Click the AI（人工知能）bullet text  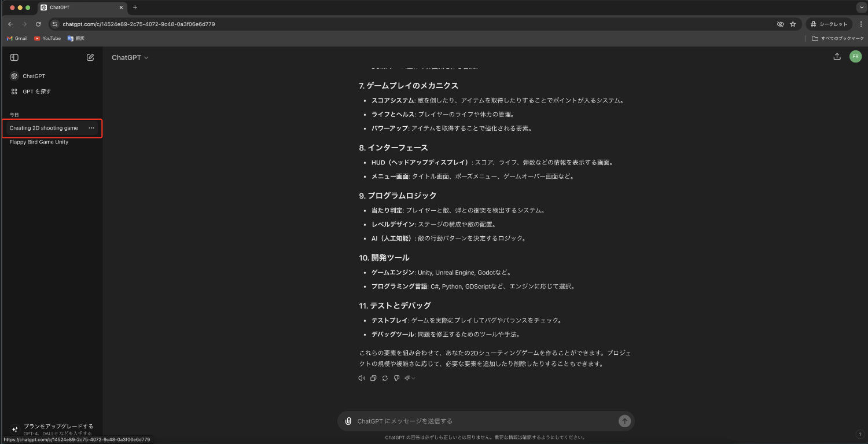(x=448, y=238)
